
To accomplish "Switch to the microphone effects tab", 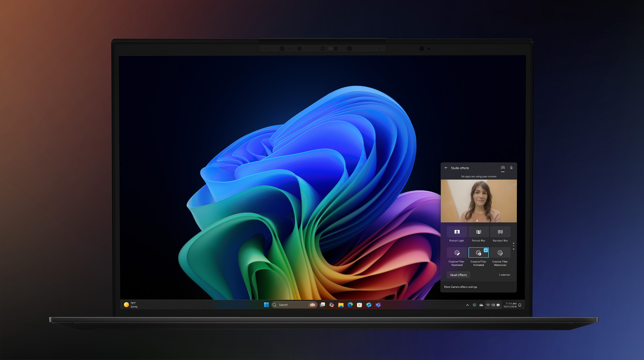I will tap(511, 168).
